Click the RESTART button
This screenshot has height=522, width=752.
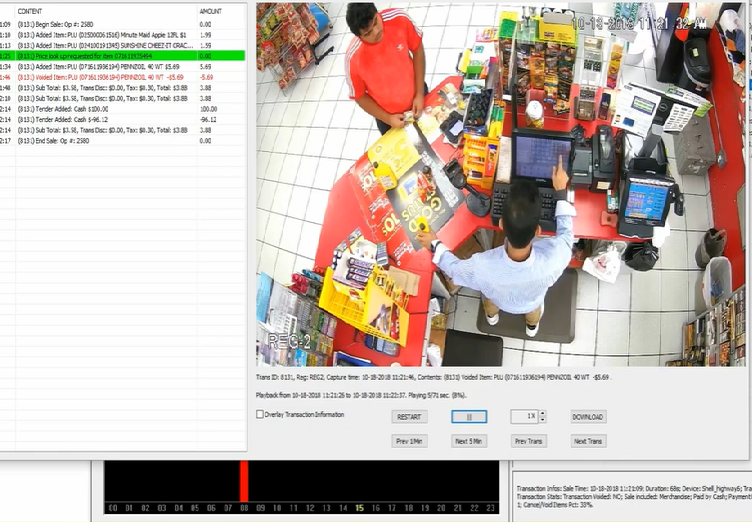[409, 416]
